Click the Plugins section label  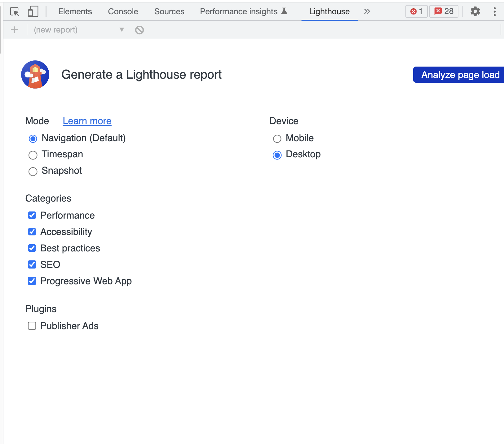(41, 309)
